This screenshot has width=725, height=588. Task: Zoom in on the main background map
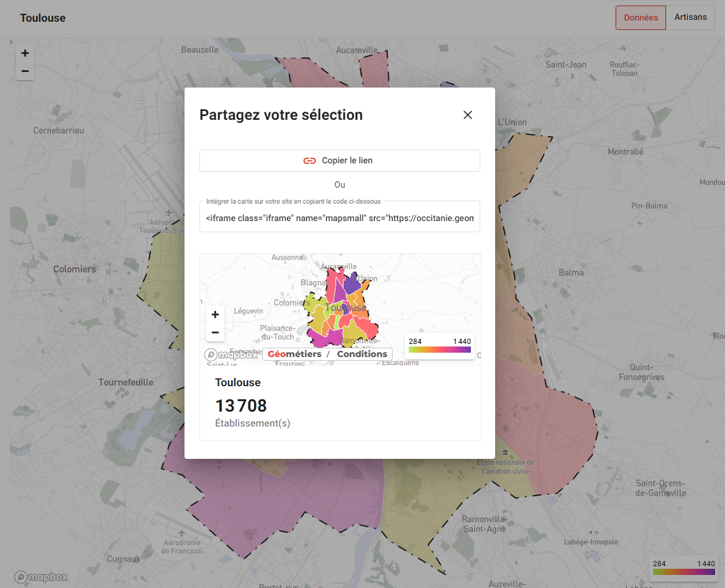pos(25,53)
